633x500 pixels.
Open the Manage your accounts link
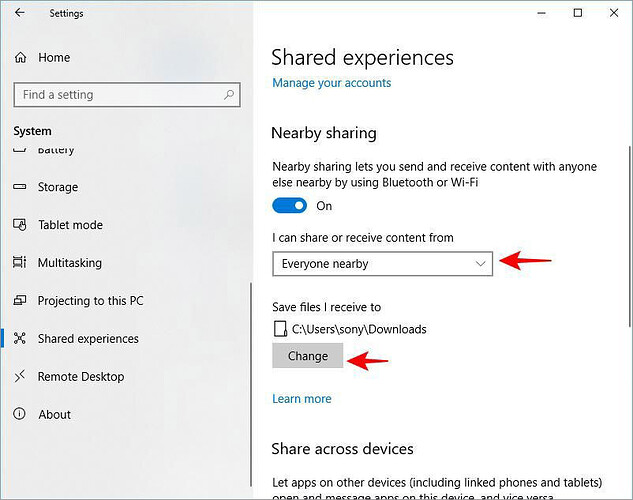click(331, 83)
